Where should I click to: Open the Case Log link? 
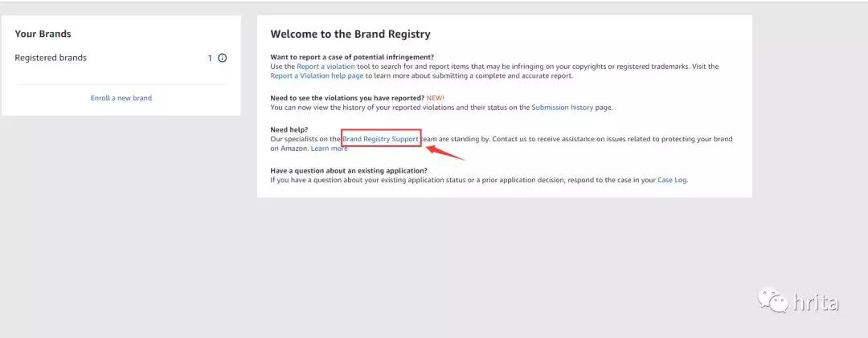672,180
